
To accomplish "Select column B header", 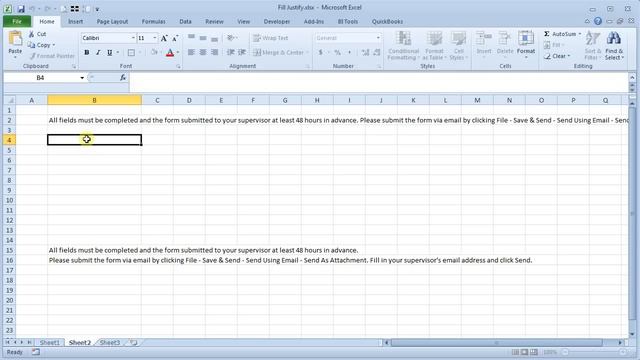I will click(x=94, y=100).
